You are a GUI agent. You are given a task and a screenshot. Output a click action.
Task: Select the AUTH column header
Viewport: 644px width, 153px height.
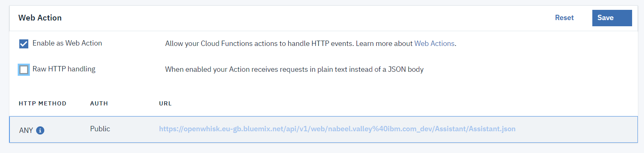(x=99, y=103)
